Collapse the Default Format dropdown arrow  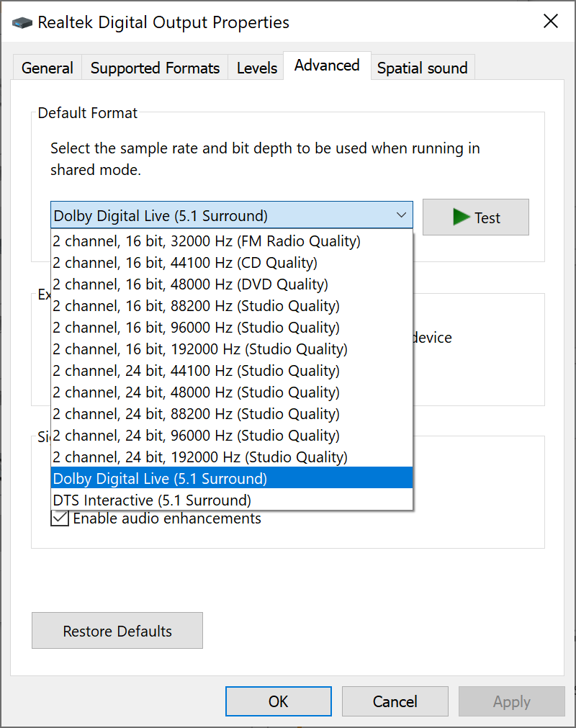click(x=401, y=215)
